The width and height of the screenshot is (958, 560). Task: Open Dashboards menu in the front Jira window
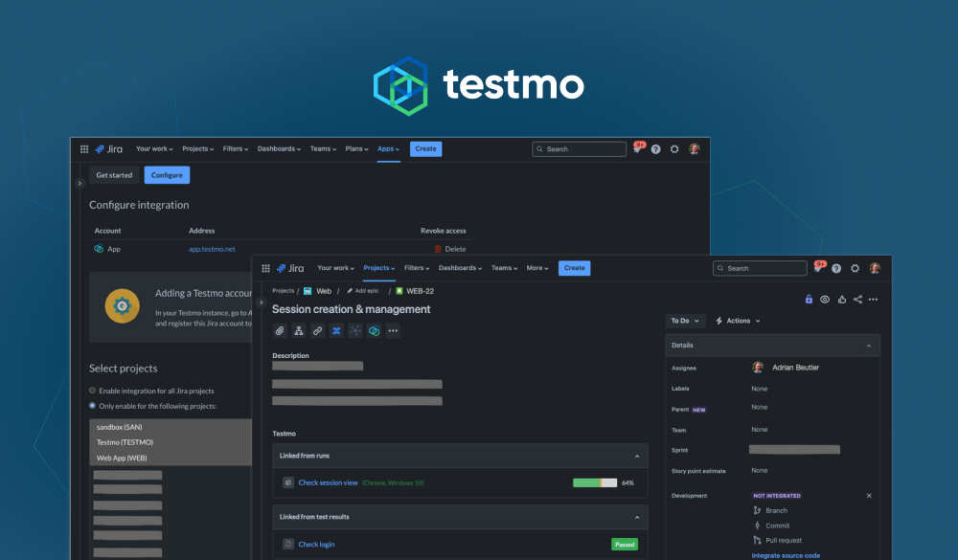[460, 268]
